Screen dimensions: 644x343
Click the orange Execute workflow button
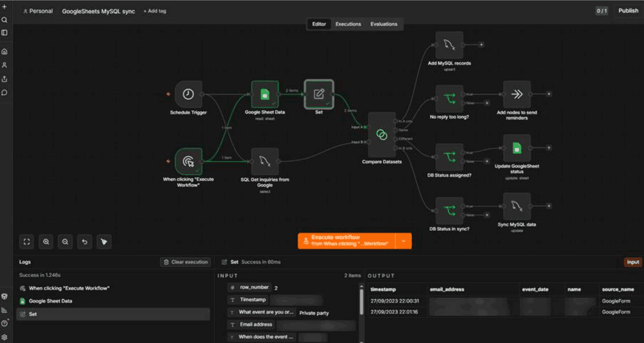click(x=347, y=241)
